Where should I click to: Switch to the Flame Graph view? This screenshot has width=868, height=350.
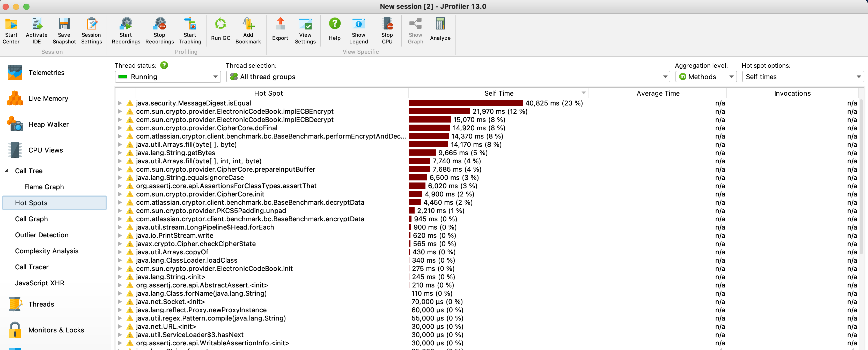coord(44,187)
